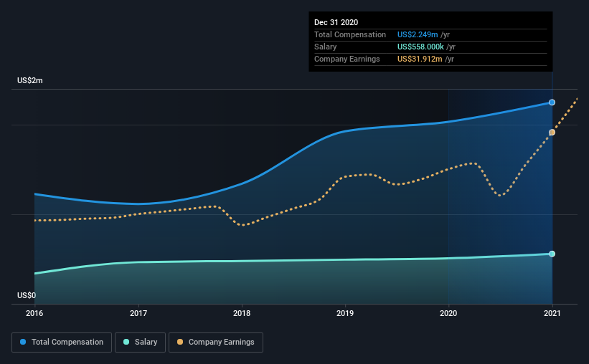Toggle the Company Earnings legend button
This screenshot has width=589, height=364.
(216, 343)
